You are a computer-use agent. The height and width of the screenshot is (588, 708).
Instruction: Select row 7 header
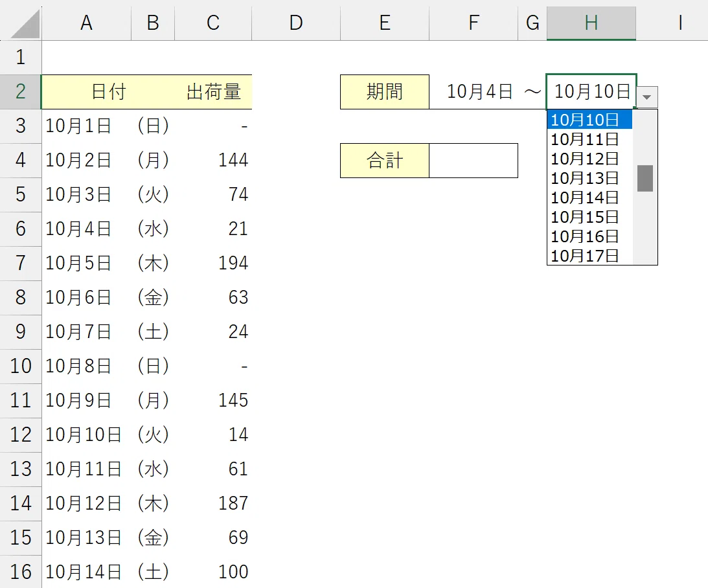click(x=20, y=263)
